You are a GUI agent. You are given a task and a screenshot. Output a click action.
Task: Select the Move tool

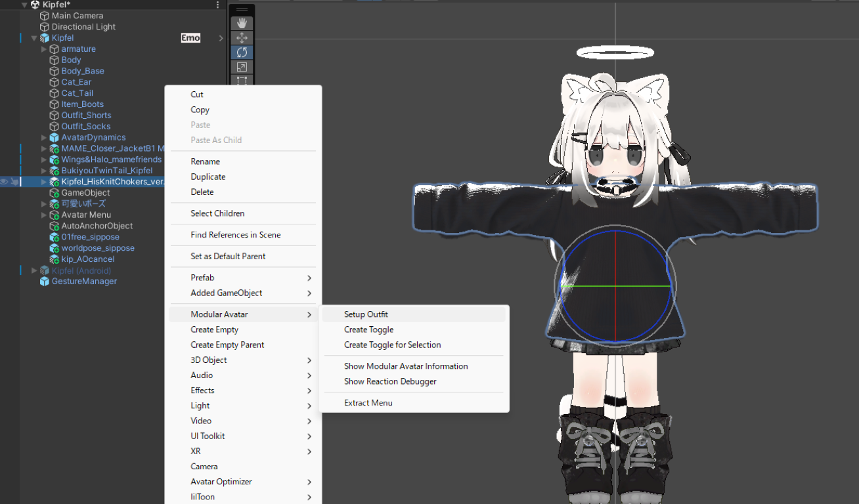242,38
